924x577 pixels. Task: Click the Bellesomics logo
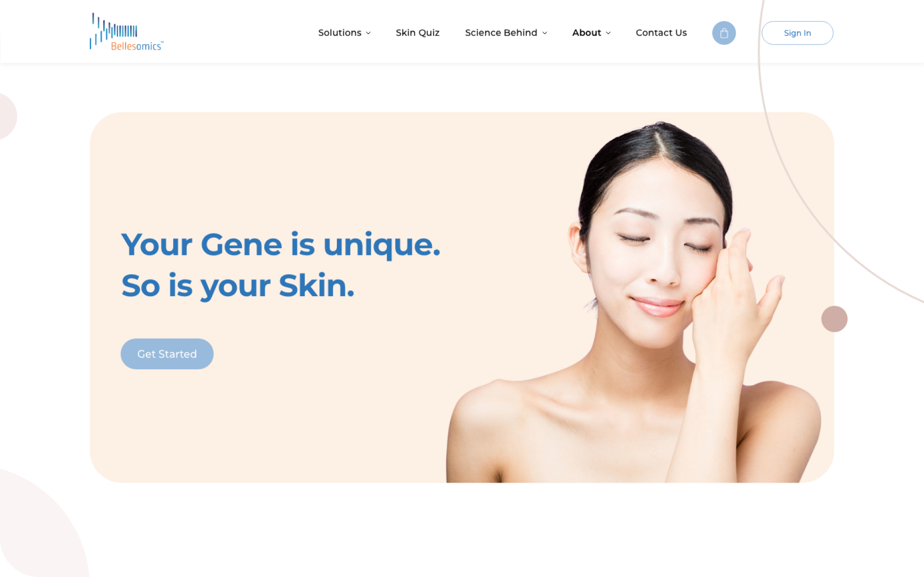[x=127, y=32]
